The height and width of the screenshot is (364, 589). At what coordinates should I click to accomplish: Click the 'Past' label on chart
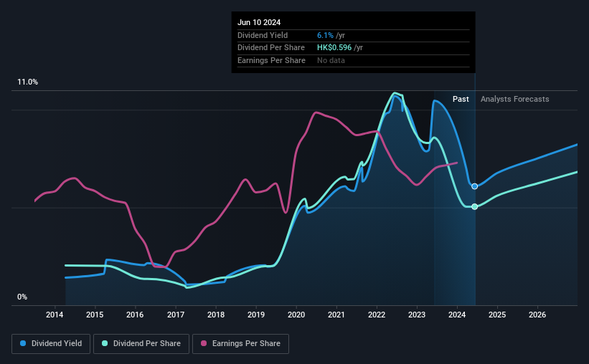coord(461,99)
